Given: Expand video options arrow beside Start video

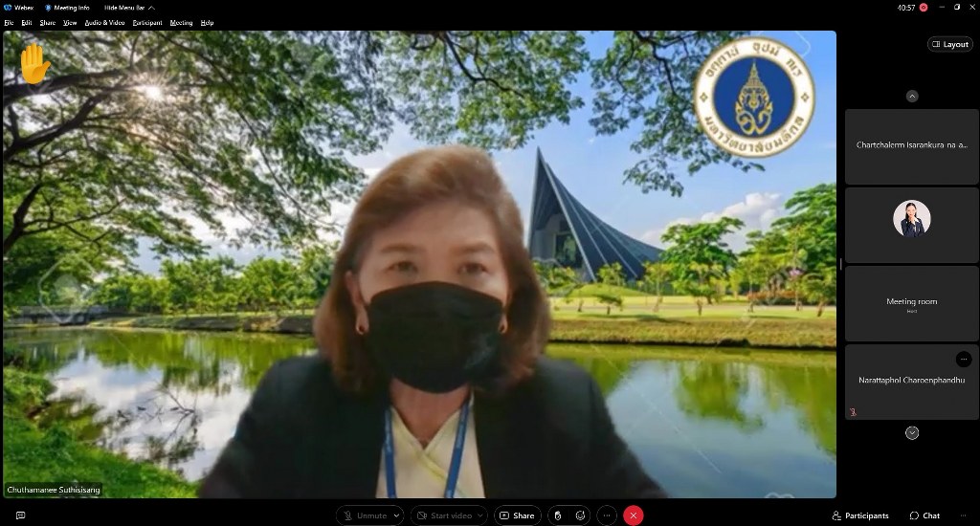Looking at the screenshot, I should [480, 515].
